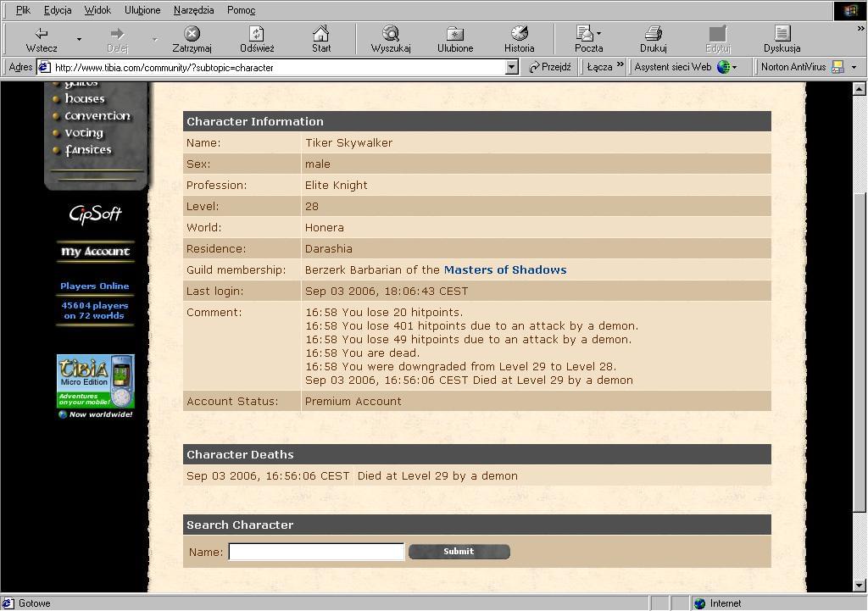
Task: Reload the page with Odśwież icon
Action: tap(256, 33)
